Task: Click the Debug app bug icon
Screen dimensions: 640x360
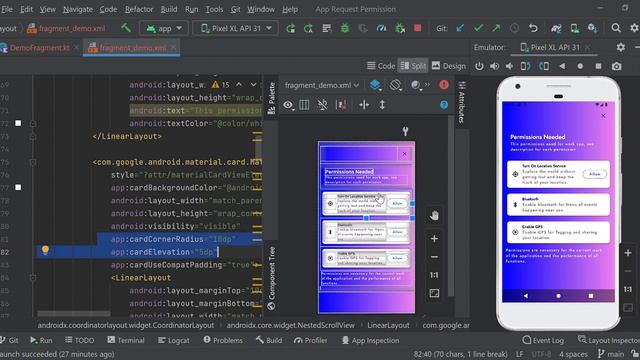Action: pyautogui.click(x=345, y=28)
